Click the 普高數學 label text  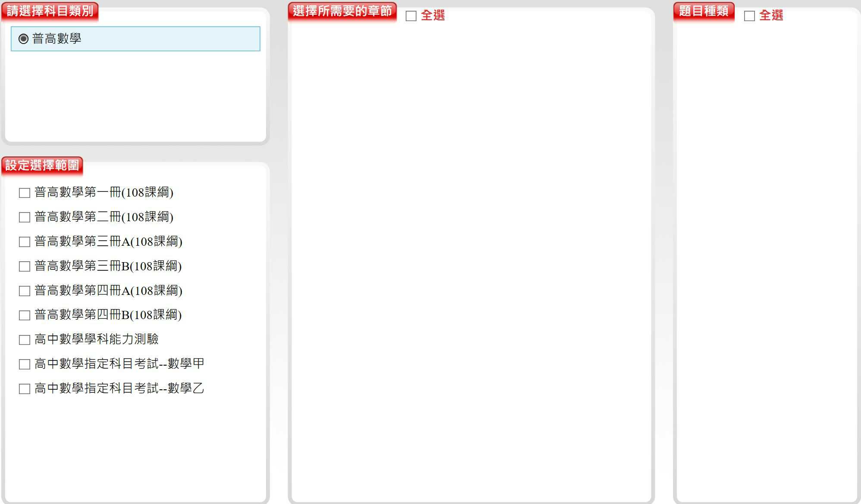tap(56, 39)
